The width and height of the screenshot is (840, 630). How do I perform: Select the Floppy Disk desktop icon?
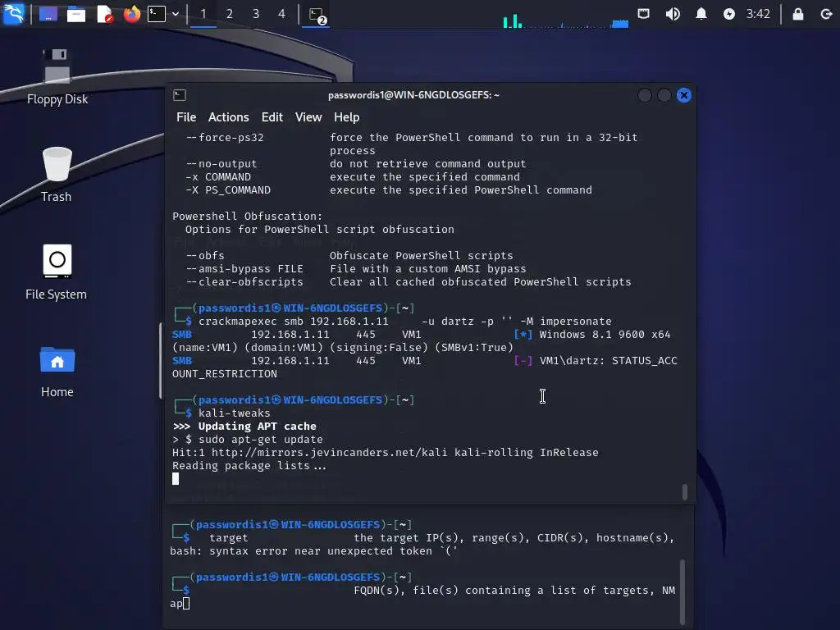click(57, 76)
